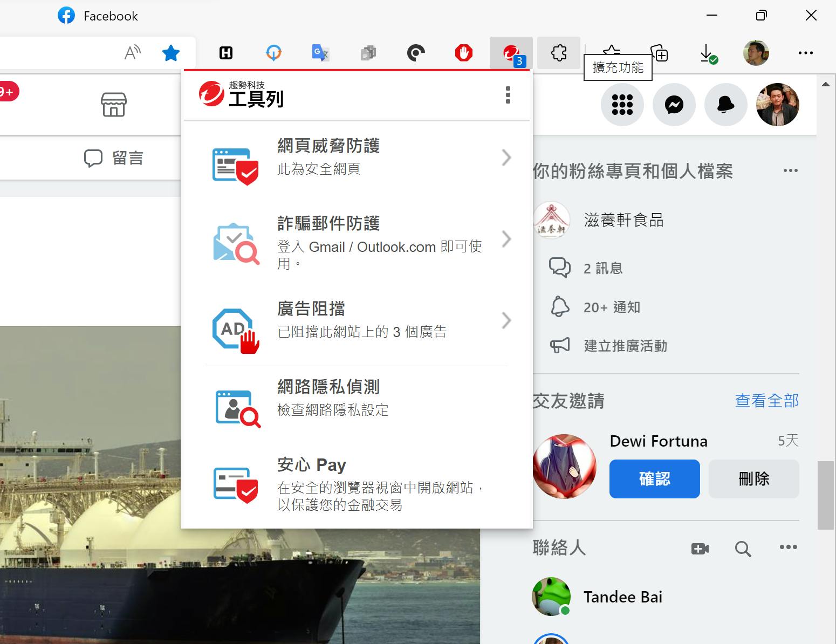Open Facebook Messenger icon
The width and height of the screenshot is (836, 644).
tap(674, 105)
